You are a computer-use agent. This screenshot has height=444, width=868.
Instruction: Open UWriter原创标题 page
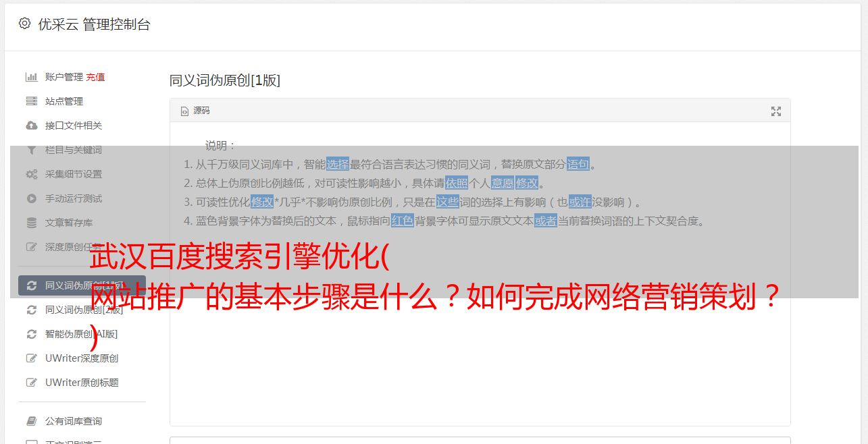click(82, 383)
